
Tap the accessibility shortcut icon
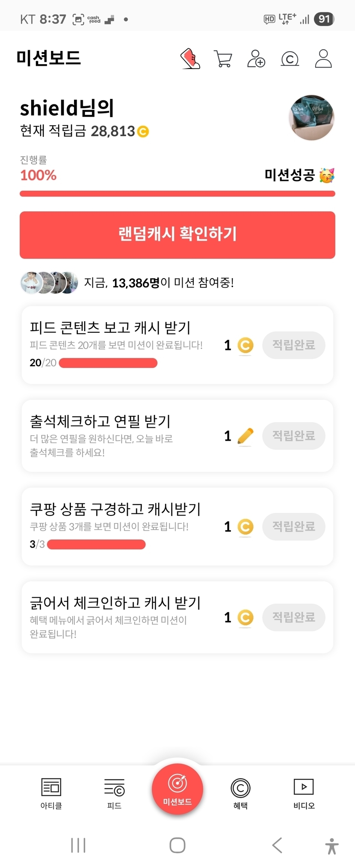331,846
